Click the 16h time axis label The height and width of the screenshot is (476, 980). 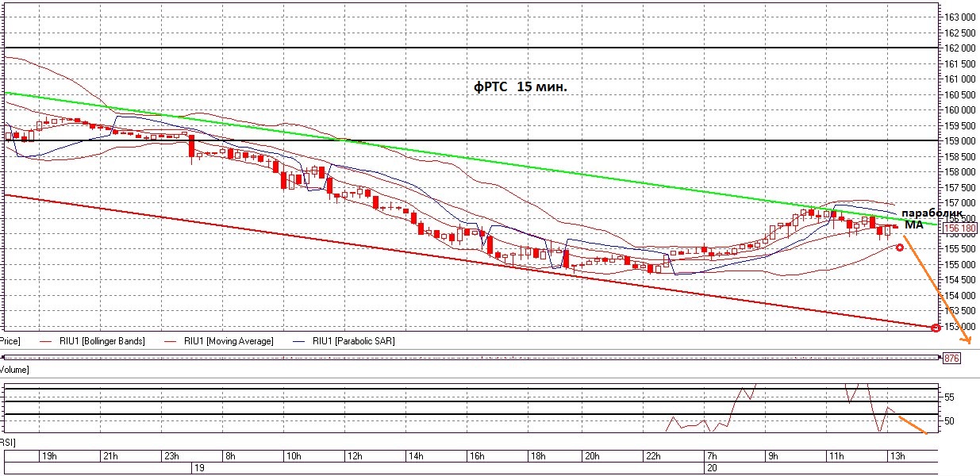point(477,456)
